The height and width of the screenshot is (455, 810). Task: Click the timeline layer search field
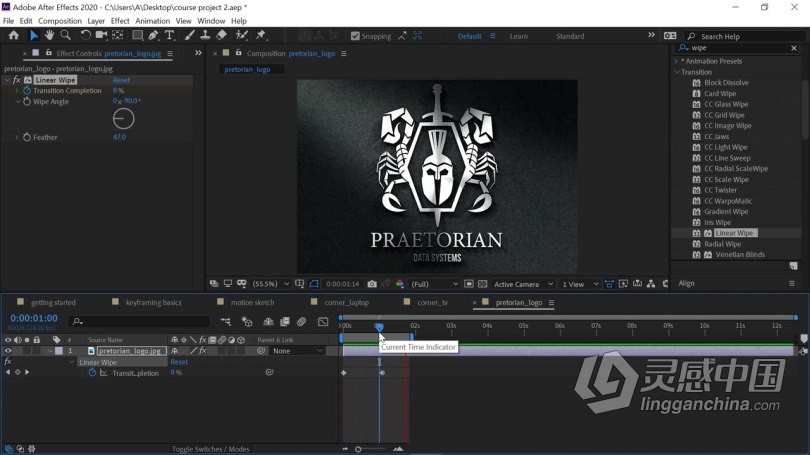(x=139, y=321)
